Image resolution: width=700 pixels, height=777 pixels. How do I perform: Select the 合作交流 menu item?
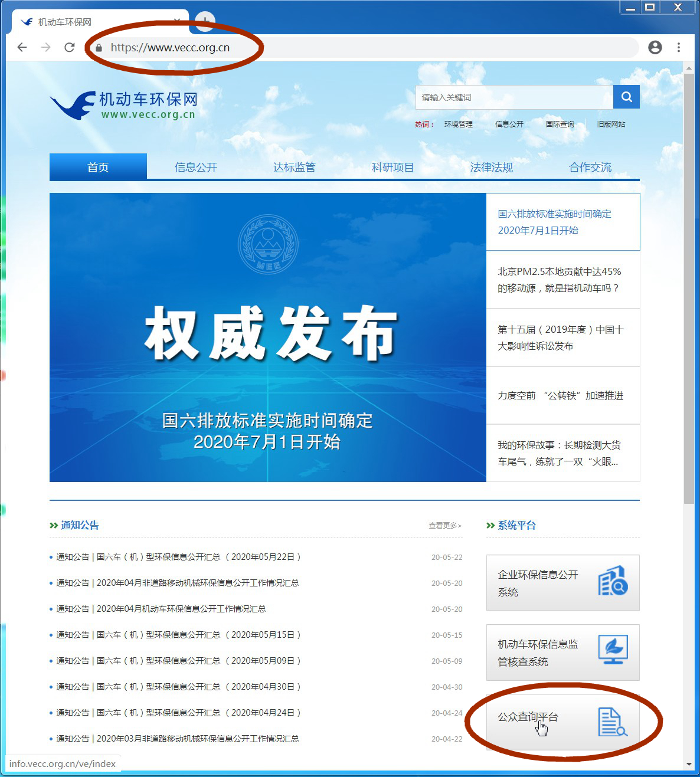[x=589, y=167]
